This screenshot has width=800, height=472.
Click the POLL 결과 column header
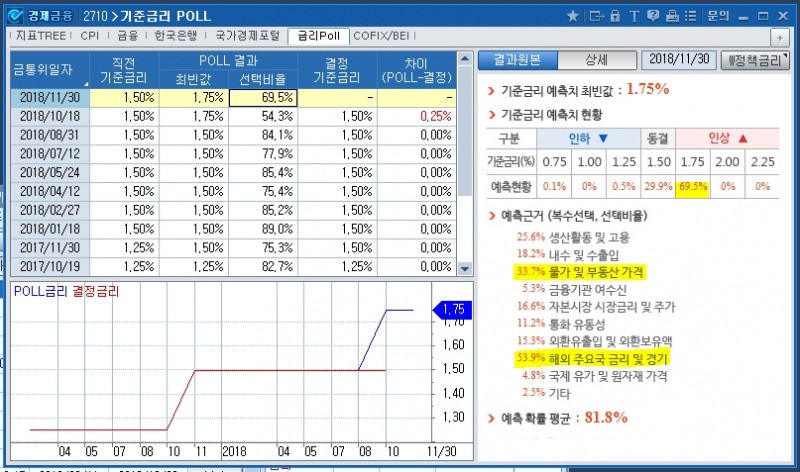tap(228, 60)
